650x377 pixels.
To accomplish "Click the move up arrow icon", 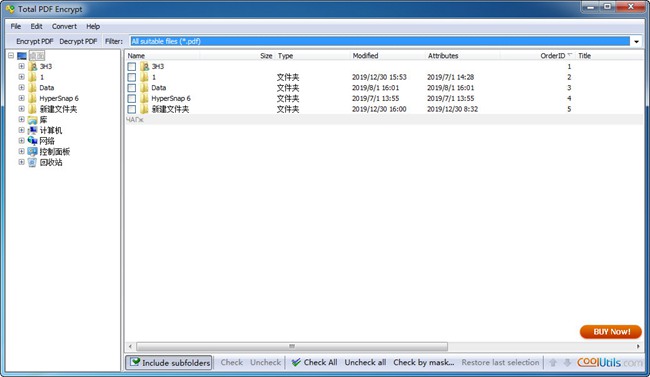I will click(x=553, y=363).
